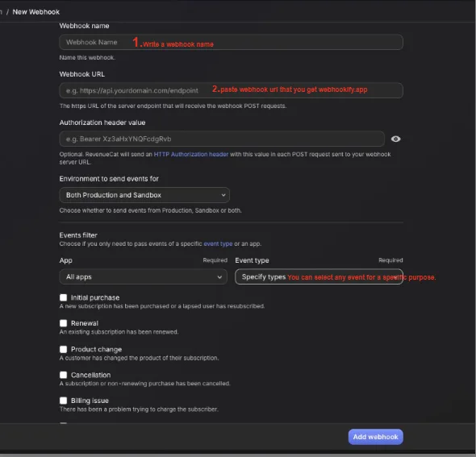Image resolution: width=476 pixels, height=457 pixels.
Task: Tick the Product change checkbox
Action: 63,349
